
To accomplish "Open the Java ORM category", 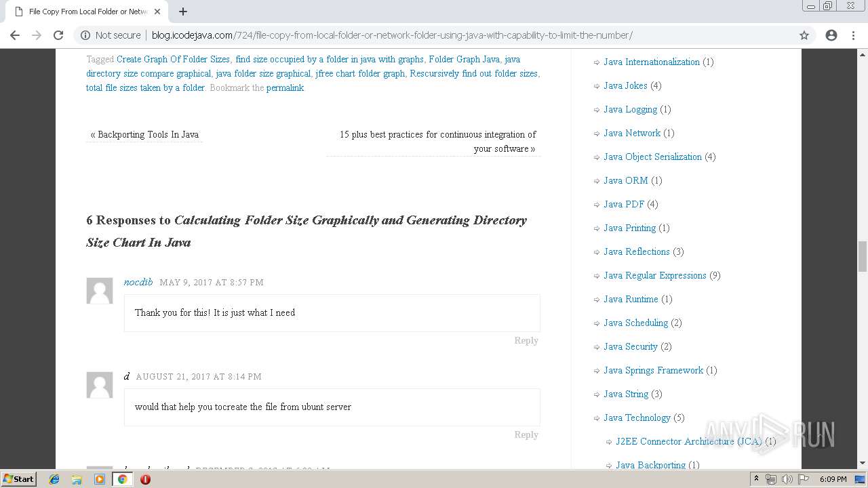I will coord(626,180).
